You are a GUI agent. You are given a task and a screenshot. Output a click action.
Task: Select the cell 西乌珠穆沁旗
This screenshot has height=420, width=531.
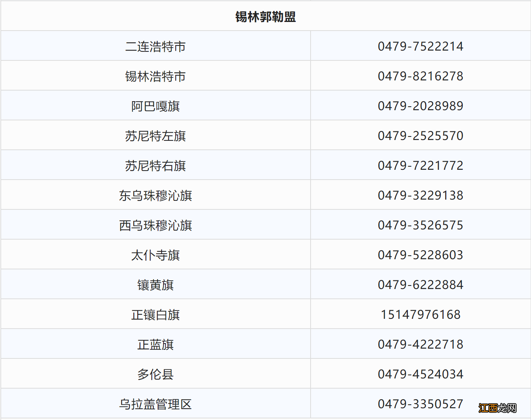[156, 225]
